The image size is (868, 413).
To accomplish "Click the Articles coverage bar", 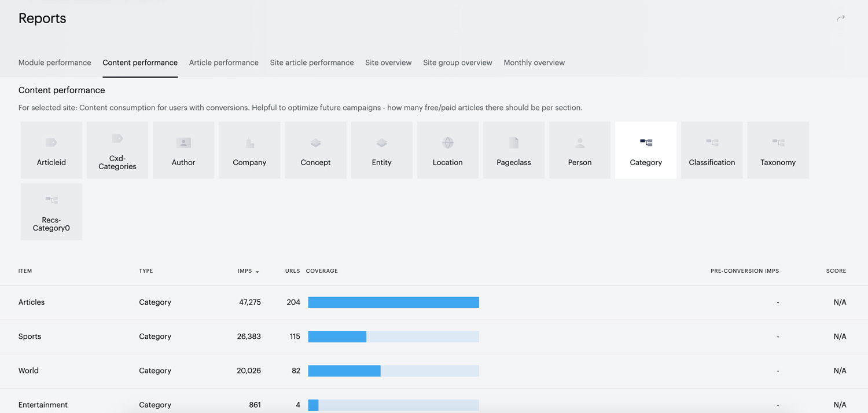I will pos(393,302).
